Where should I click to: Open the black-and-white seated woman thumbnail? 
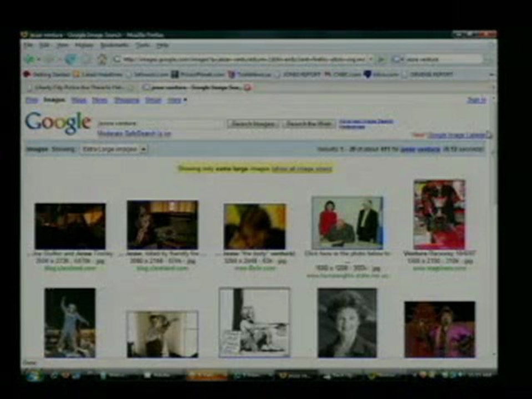[254, 323]
